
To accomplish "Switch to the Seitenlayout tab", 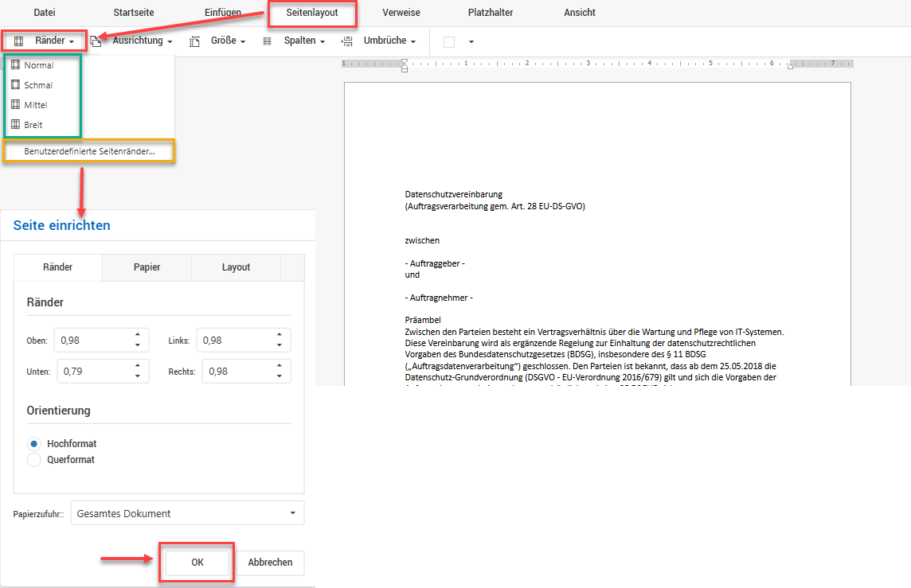I will click(312, 12).
